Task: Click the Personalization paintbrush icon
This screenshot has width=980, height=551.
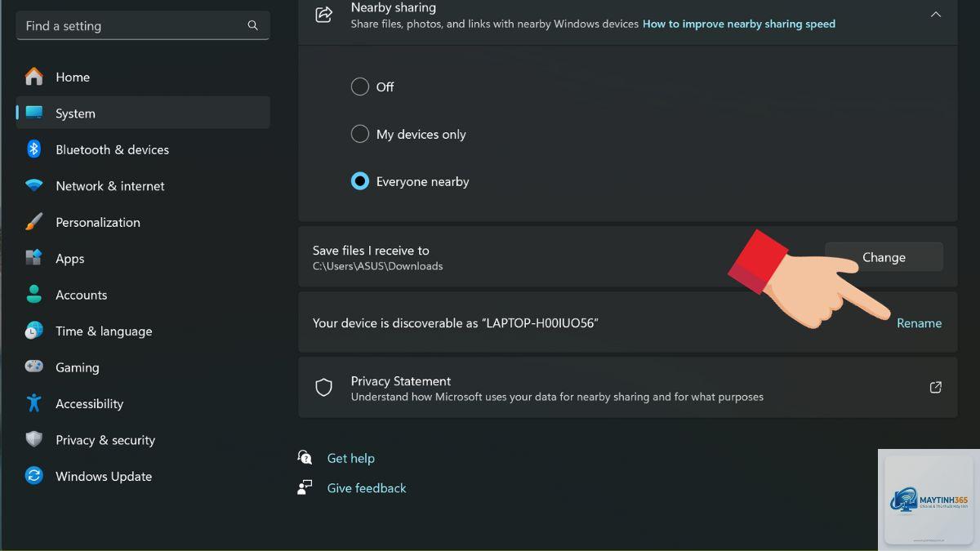Action: [34, 222]
